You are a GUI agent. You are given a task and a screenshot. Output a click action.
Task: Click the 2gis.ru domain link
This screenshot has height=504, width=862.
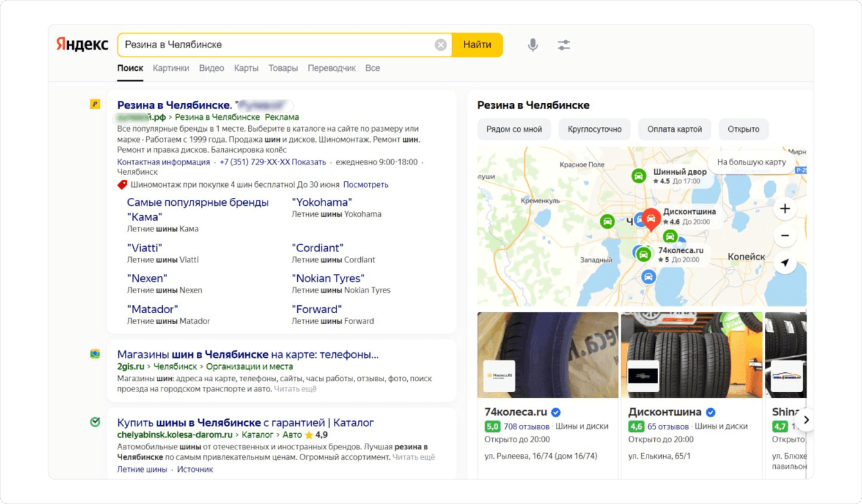pyautogui.click(x=131, y=366)
